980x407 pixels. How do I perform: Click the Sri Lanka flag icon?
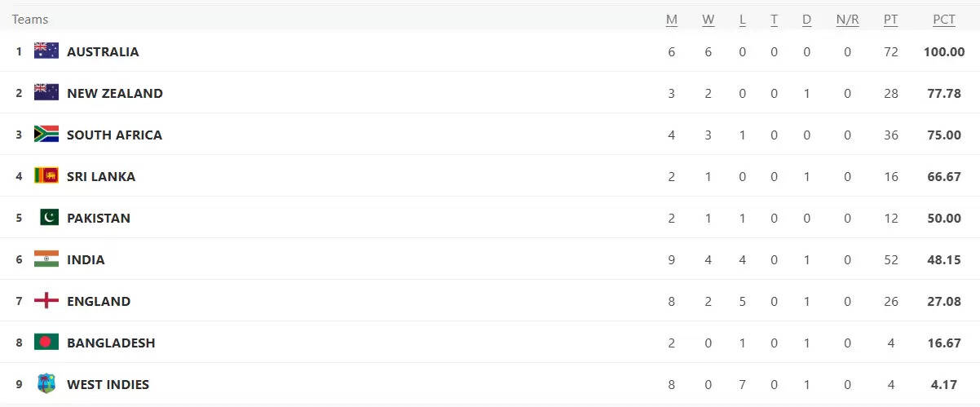click(46, 175)
